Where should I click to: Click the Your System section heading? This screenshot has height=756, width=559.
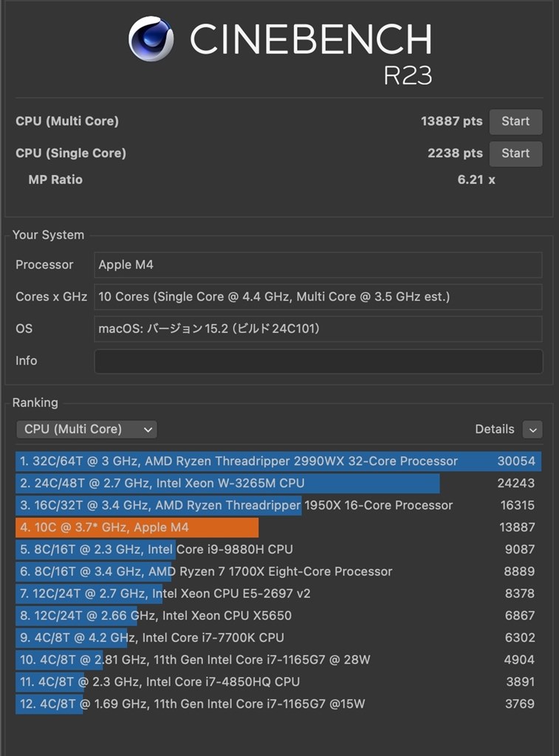click(48, 235)
